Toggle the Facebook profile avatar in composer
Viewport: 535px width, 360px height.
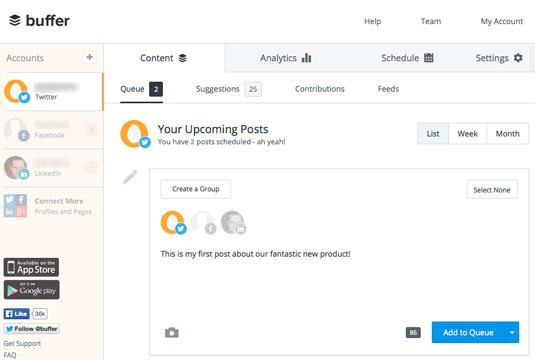click(x=203, y=222)
